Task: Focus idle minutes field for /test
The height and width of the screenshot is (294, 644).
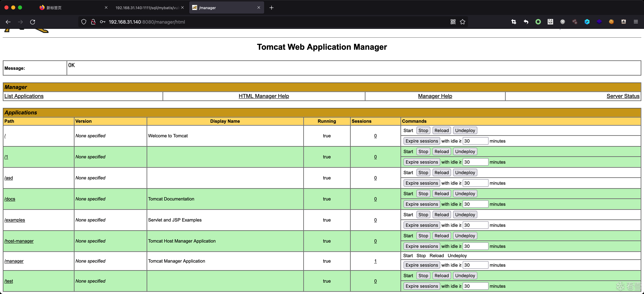Action: click(475, 286)
